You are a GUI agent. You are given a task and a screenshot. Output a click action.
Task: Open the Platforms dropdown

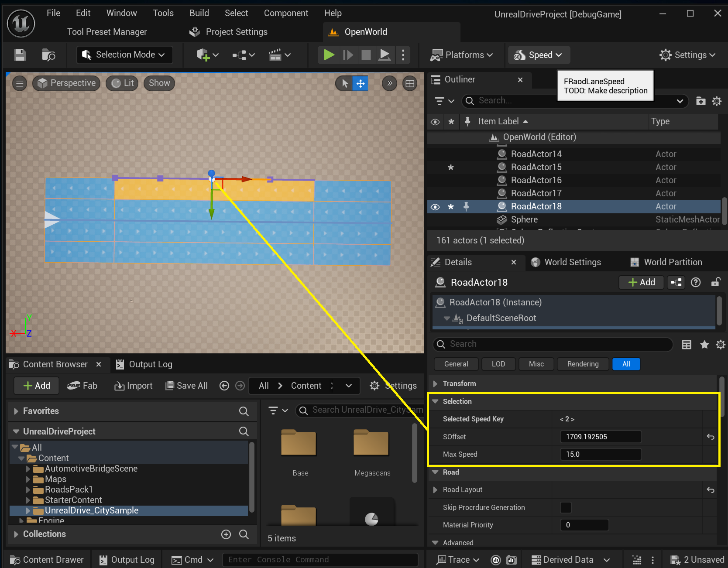pos(462,55)
